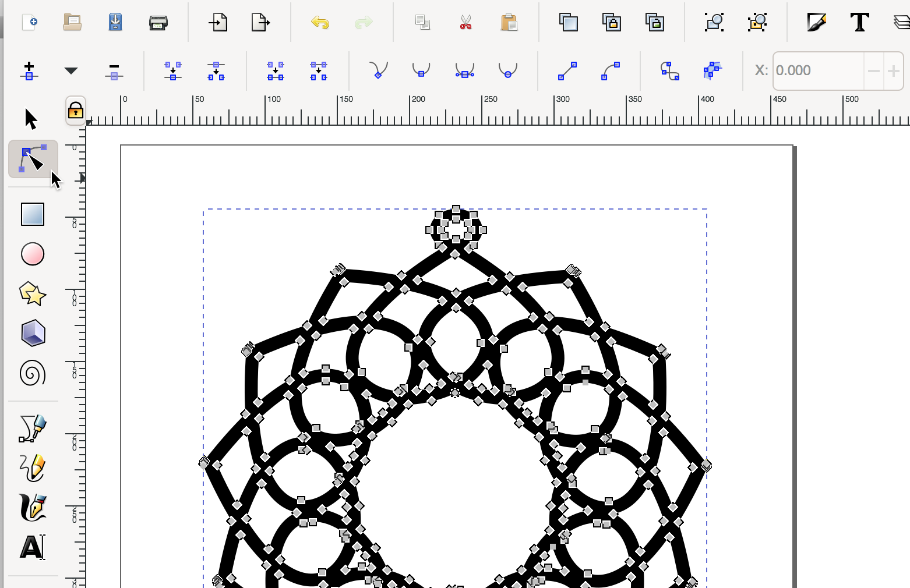
Task: Undo the last action
Action: tap(320, 23)
